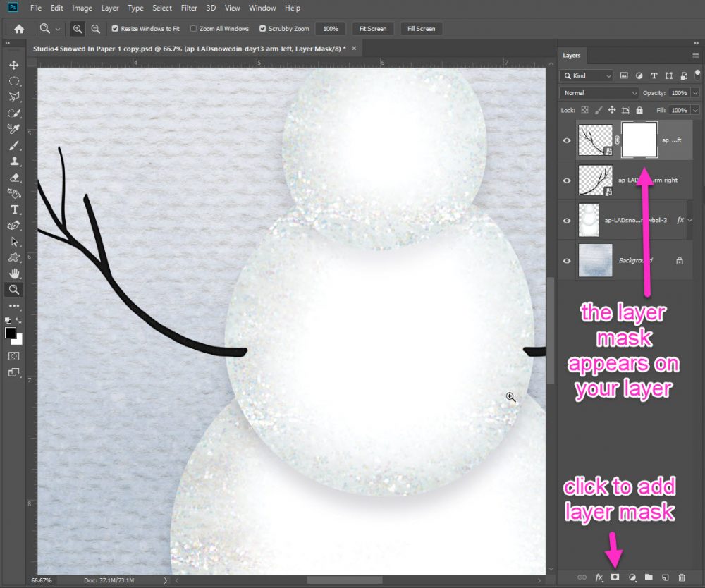Expand the Opacity slider dropdown arrow
Image resolution: width=705 pixels, height=588 pixels.
695,93
